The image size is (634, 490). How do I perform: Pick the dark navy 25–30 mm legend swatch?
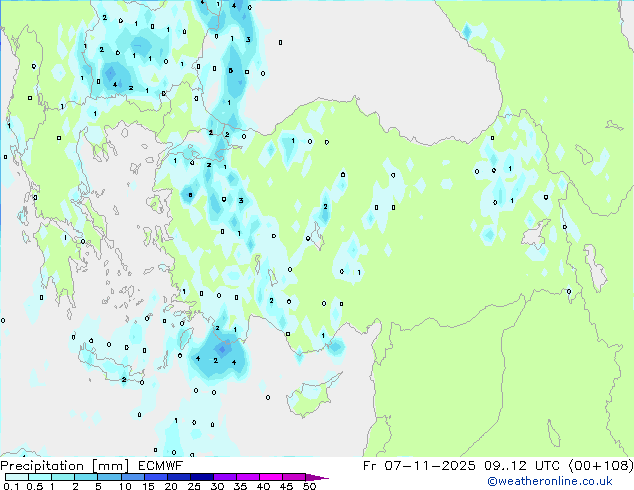(201, 477)
